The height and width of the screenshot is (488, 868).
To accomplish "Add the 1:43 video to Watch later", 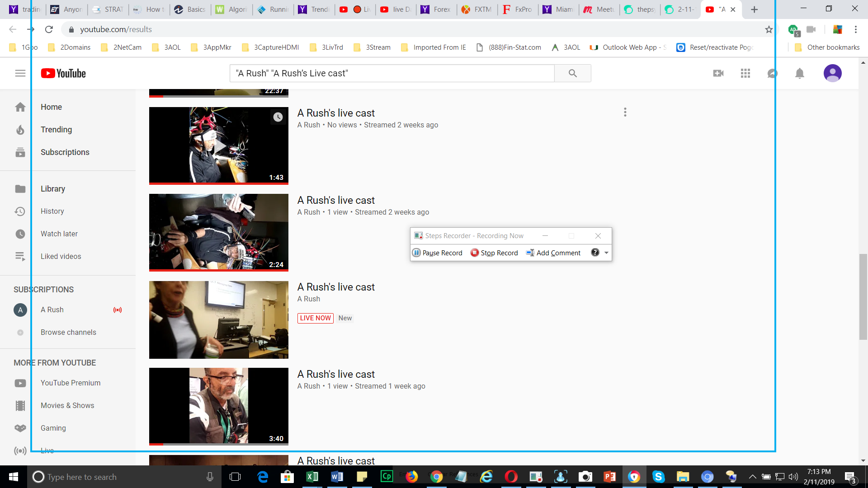I will 278,117.
